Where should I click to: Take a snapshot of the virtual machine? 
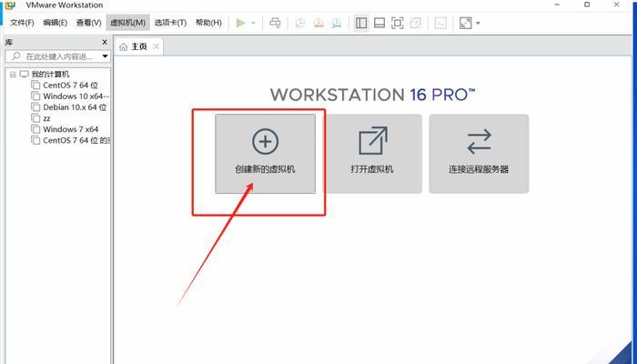tap(299, 23)
